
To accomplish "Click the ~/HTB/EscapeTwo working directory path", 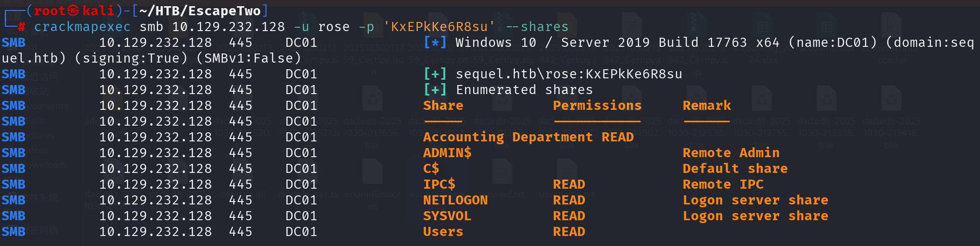I will [x=199, y=11].
